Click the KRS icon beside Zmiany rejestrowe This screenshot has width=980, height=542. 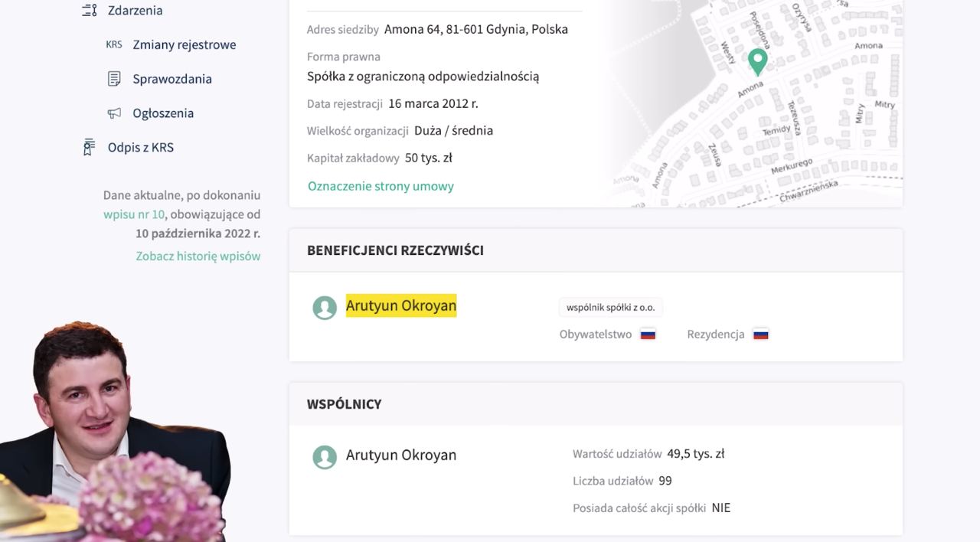[x=114, y=44]
